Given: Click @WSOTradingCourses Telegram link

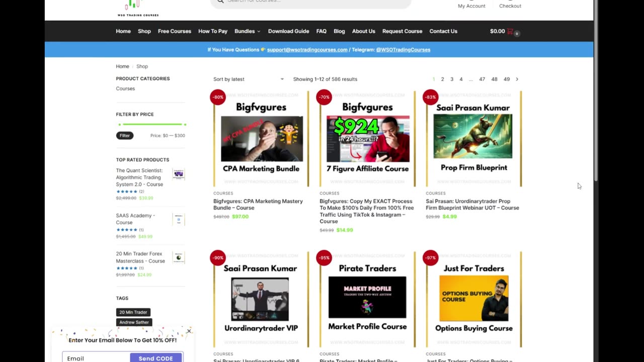Looking at the screenshot, I should 403,50.
